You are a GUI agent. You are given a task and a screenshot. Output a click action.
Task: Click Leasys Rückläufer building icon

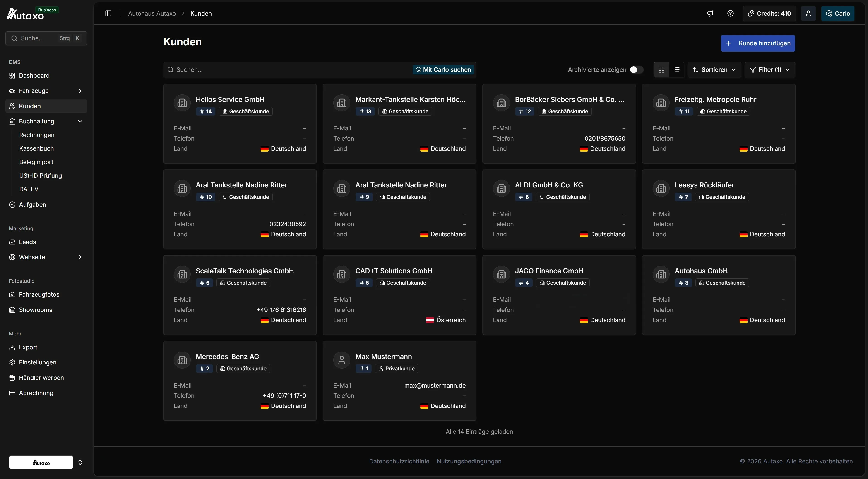point(661,189)
